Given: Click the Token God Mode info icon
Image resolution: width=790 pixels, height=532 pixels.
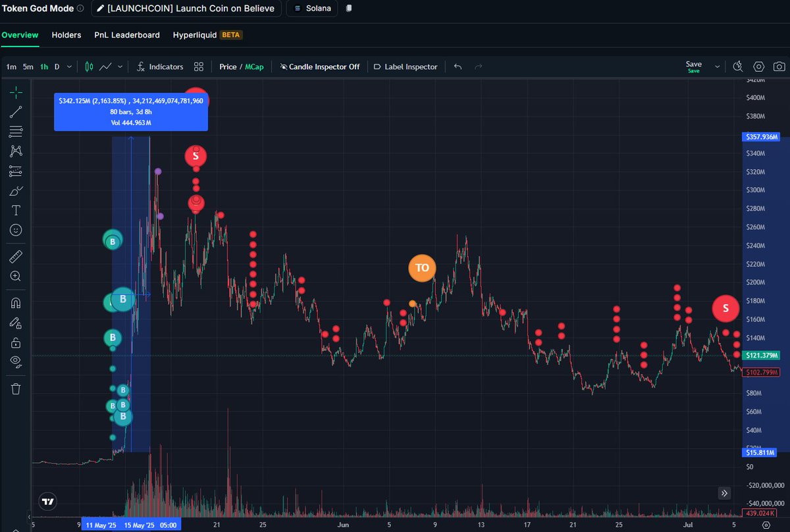Looking at the screenshot, I should (x=80, y=9).
